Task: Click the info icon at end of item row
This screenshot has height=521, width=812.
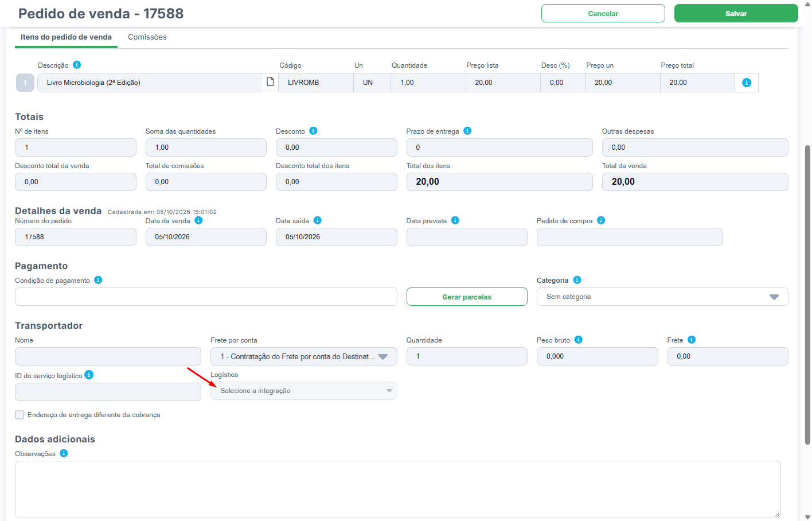Action: tap(747, 83)
